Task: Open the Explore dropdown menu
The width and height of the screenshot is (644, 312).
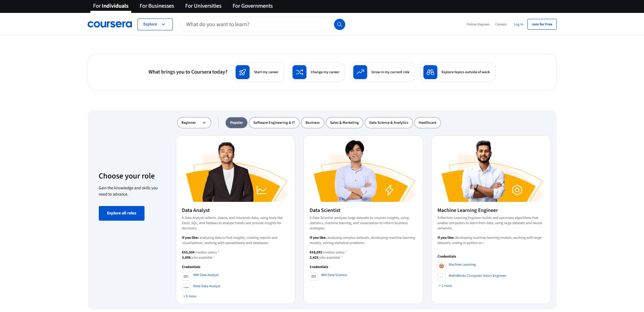Action: 155,24
